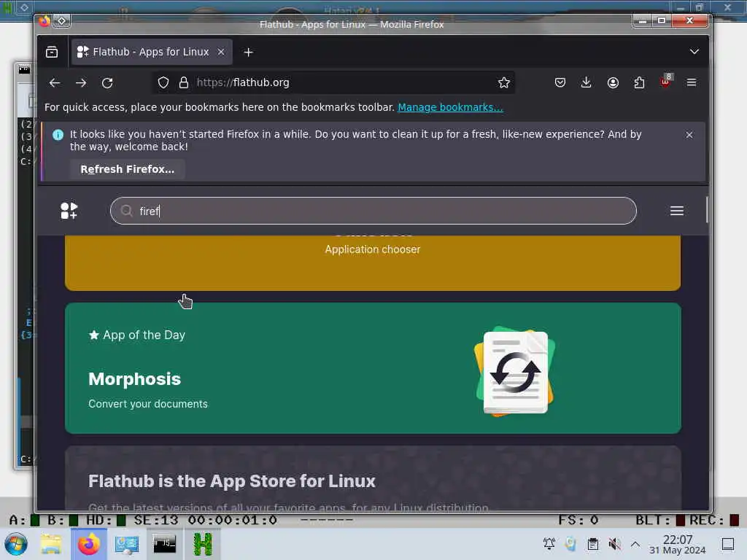Expand the list all tabs chevron
747x560 pixels.
pos(694,52)
